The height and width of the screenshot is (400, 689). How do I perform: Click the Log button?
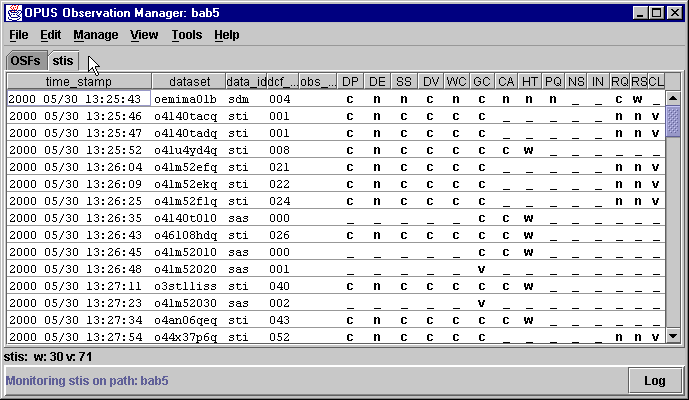tap(654, 380)
